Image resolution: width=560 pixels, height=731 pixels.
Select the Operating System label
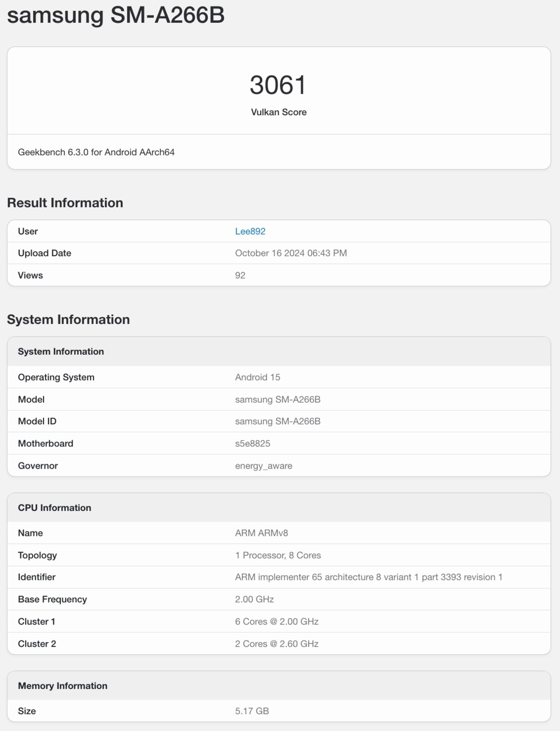click(56, 377)
